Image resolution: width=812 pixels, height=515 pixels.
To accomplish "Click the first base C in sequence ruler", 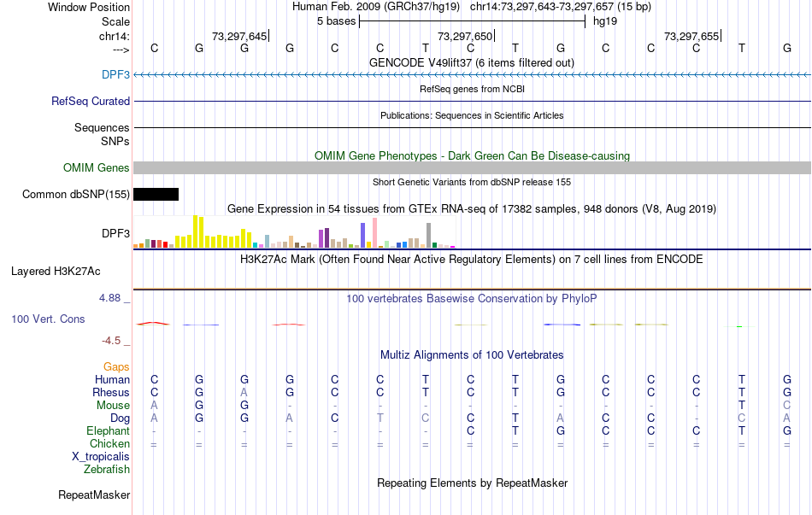I will pyautogui.click(x=155, y=48).
